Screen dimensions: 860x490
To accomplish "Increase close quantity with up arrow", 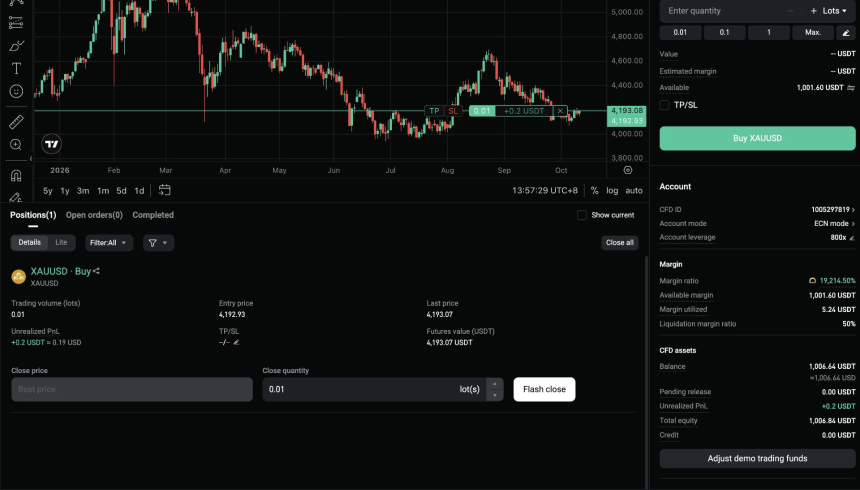I will (495, 384).
